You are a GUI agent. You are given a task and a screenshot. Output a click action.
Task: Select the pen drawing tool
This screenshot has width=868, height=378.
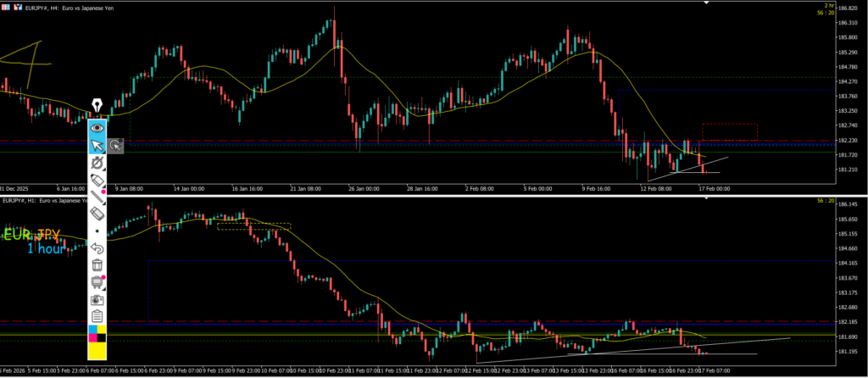(97, 162)
